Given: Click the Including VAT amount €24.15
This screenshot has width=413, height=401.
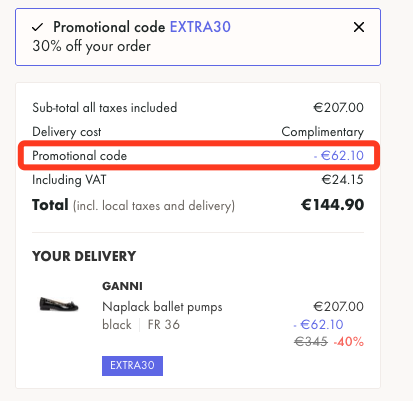Looking at the screenshot, I should click(342, 180).
